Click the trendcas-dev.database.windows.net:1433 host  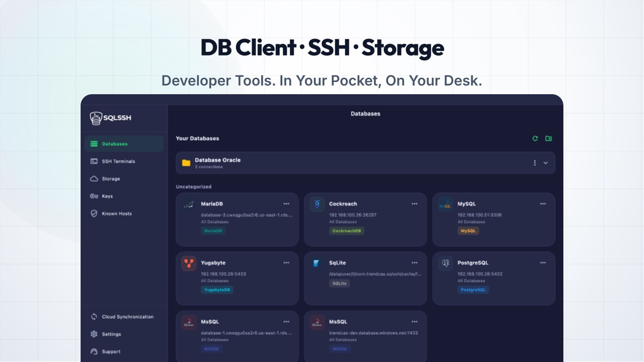click(x=373, y=333)
